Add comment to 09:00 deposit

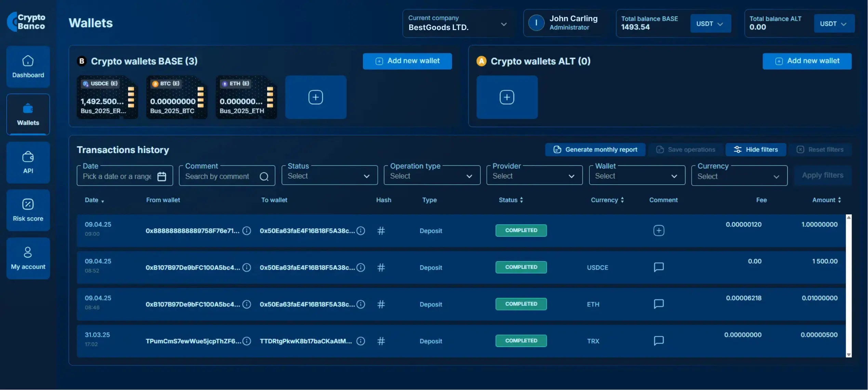point(659,231)
